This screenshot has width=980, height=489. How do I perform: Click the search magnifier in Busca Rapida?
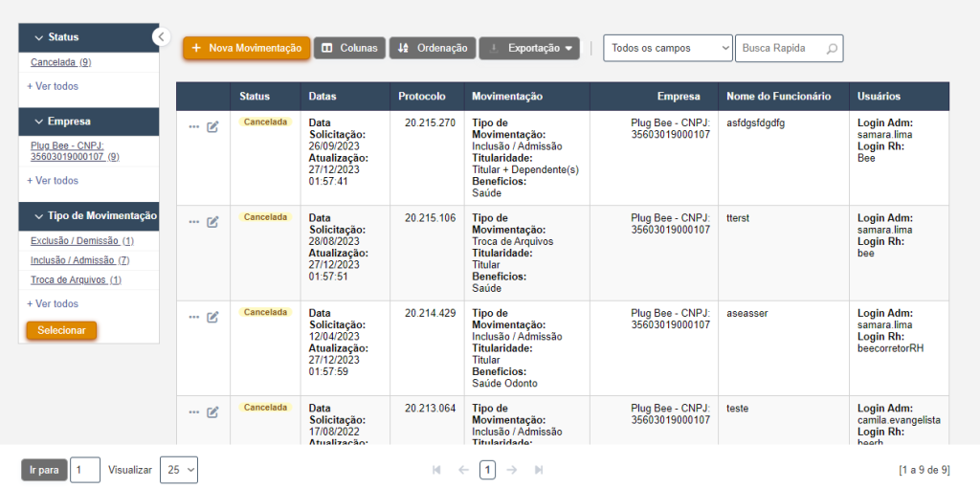click(x=832, y=48)
